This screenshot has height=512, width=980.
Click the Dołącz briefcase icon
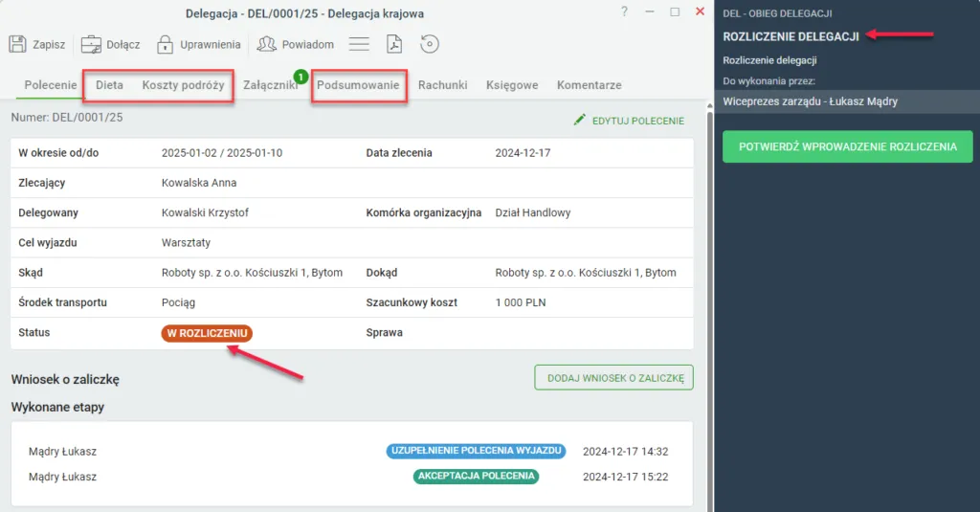tap(91, 44)
